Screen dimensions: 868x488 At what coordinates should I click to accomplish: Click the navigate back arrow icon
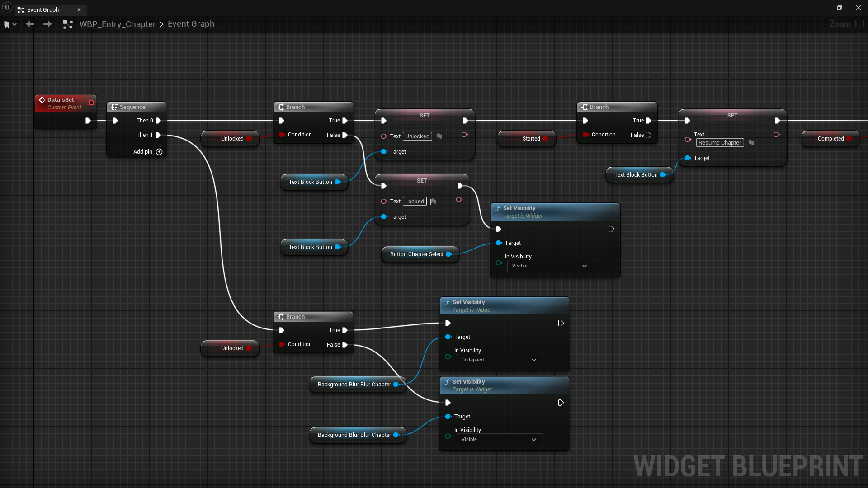point(30,24)
